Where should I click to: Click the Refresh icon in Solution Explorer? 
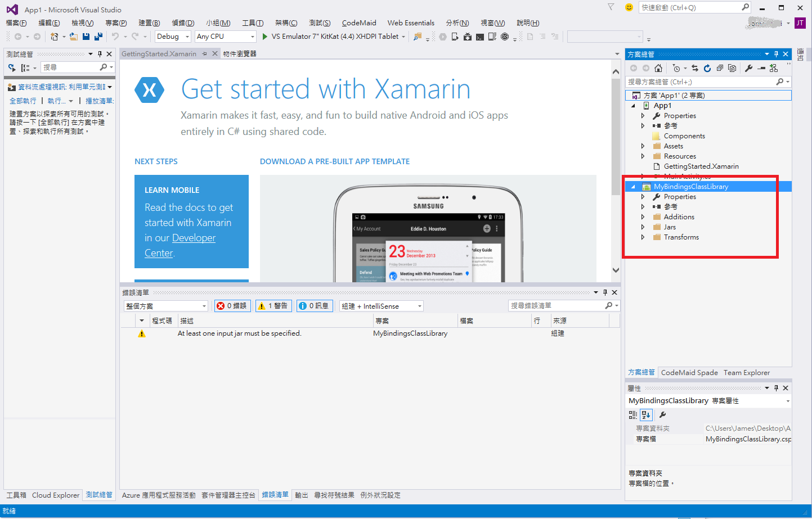(707, 68)
